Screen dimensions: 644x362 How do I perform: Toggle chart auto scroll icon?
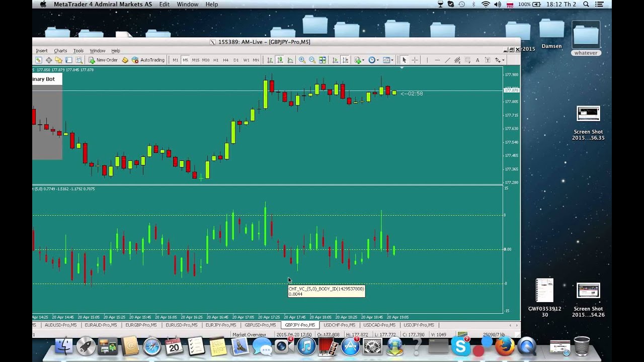[x=335, y=60]
